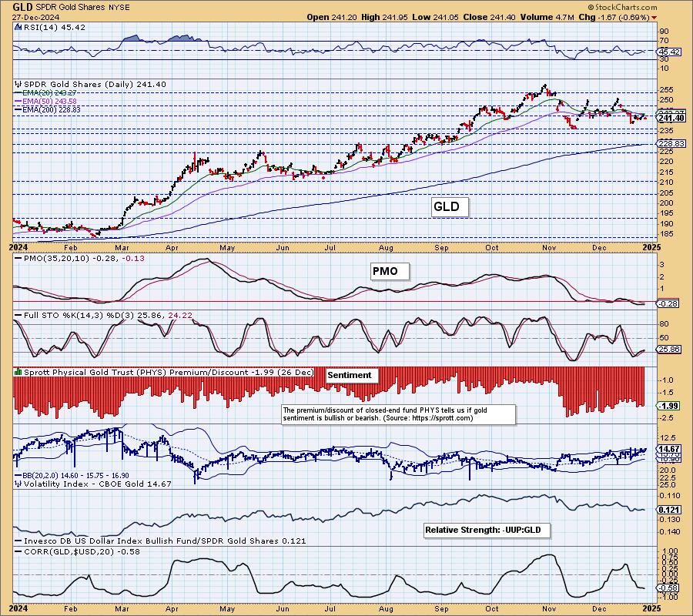The height and width of the screenshot is (616, 693).
Task: Click the 25.86 stochastic value tag
Action: coord(669,349)
